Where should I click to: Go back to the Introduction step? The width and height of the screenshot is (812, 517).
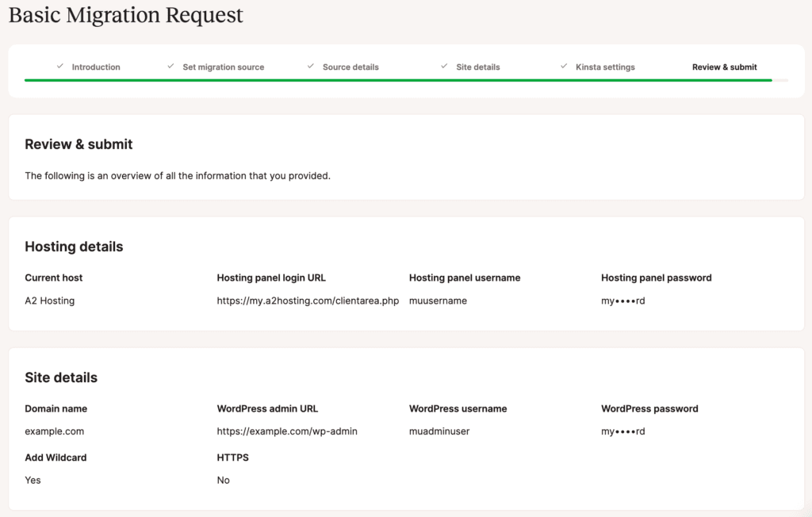96,67
